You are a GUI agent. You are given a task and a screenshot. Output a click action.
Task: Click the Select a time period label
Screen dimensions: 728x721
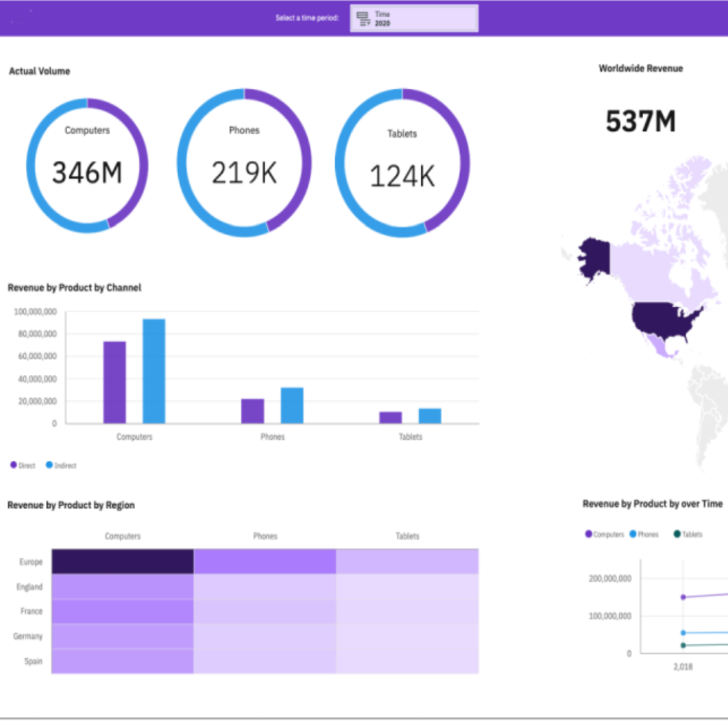pyautogui.click(x=307, y=17)
